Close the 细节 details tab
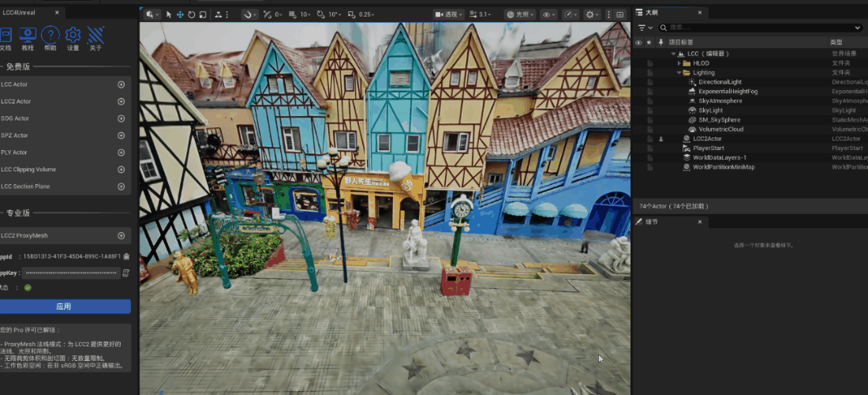Viewport: 868px width, 395px height. tap(700, 222)
